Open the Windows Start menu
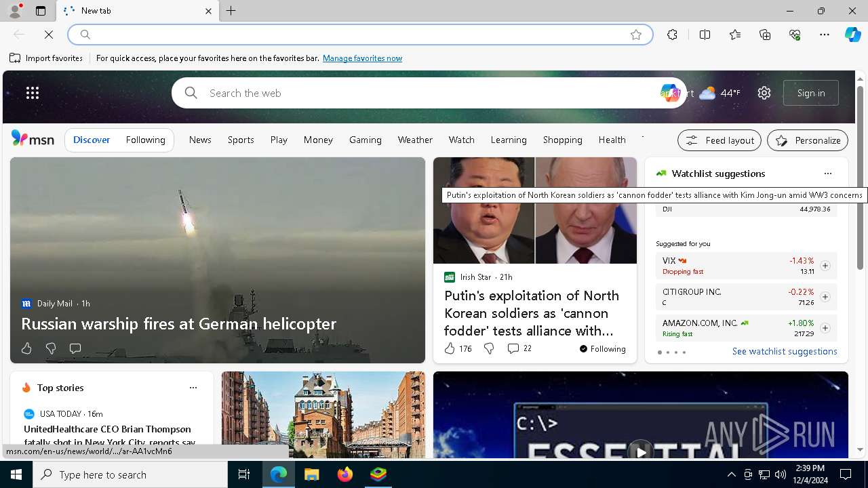The image size is (868, 488). [16, 474]
